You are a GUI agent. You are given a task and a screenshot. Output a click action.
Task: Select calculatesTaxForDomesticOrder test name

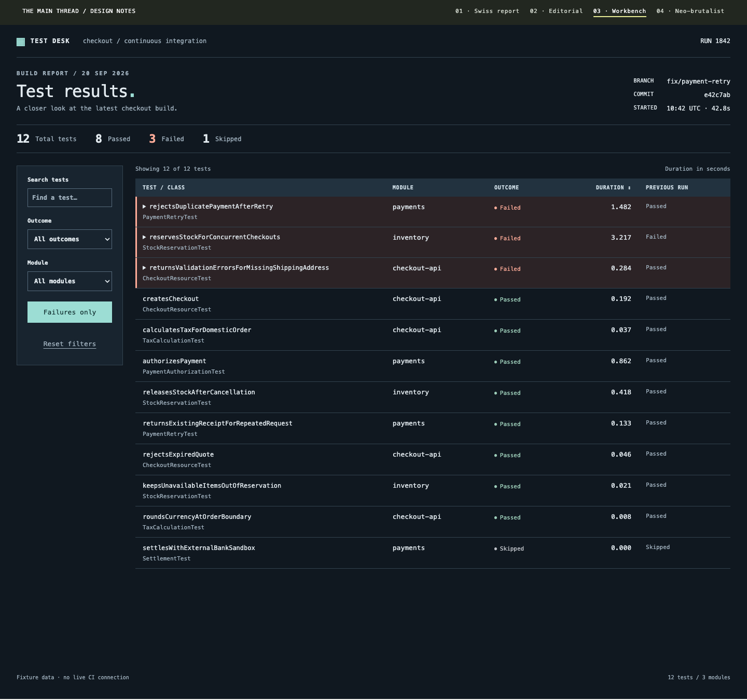(x=197, y=330)
